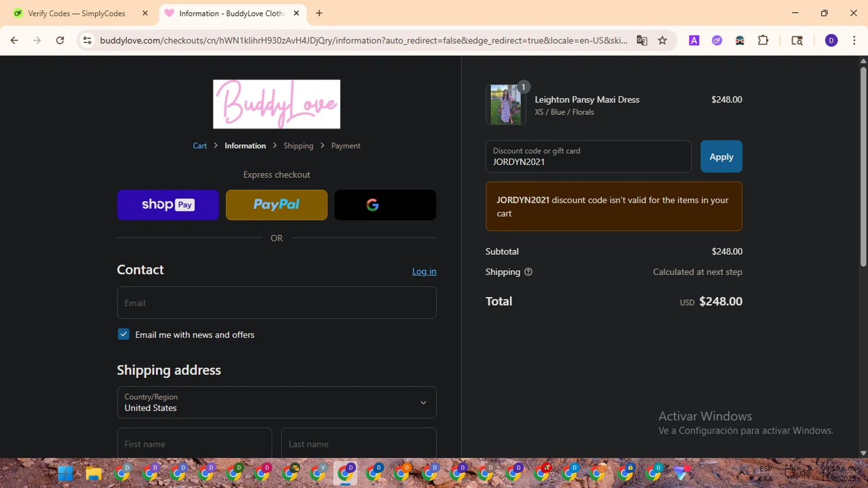Select the Information BuddyLove tab
The height and width of the screenshot is (488, 868).
tap(231, 13)
